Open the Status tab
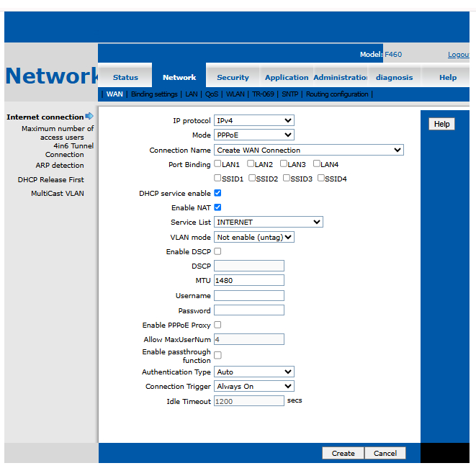The image size is (476, 476). pos(125,77)
